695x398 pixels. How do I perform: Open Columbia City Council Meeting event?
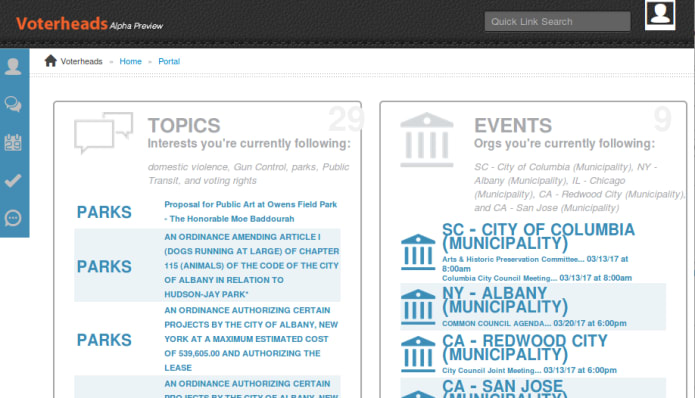(x=537, y=278)
